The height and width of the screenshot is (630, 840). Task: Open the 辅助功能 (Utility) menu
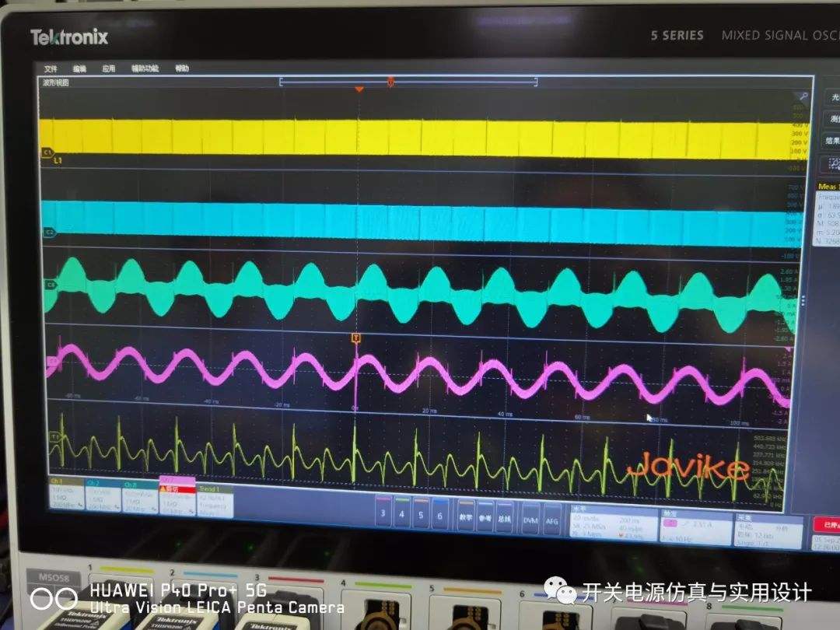coord(145,68)
